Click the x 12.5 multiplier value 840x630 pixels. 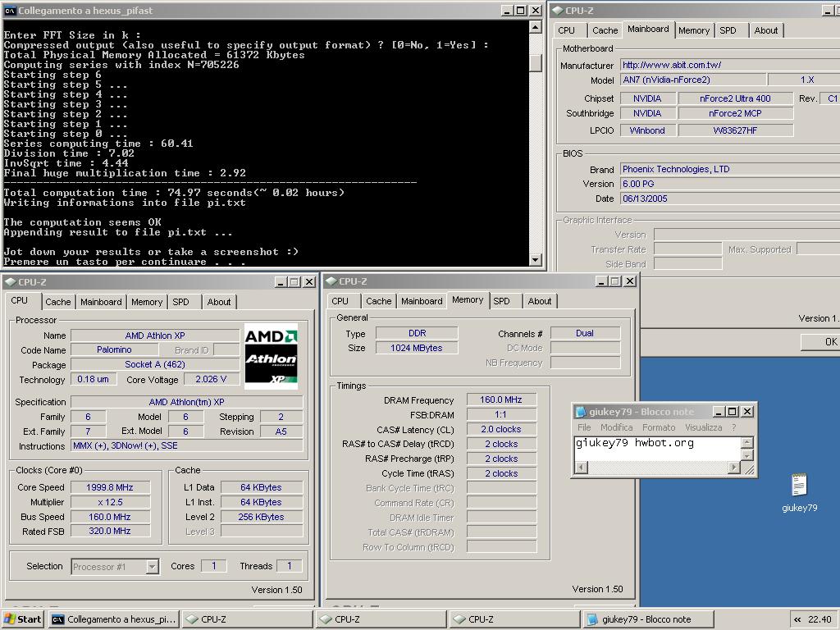(110, 503)
